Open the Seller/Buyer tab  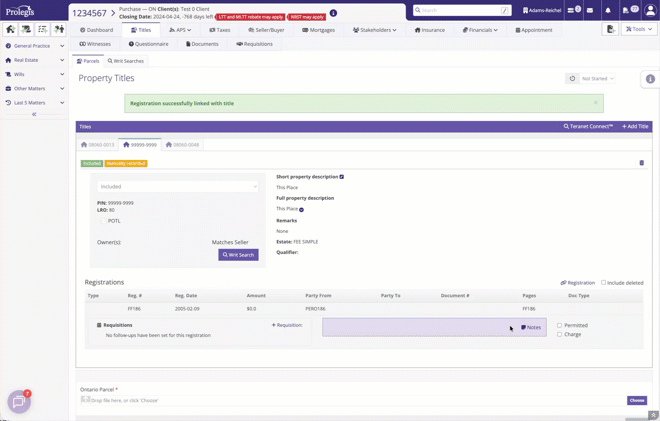tap(266, 30)
